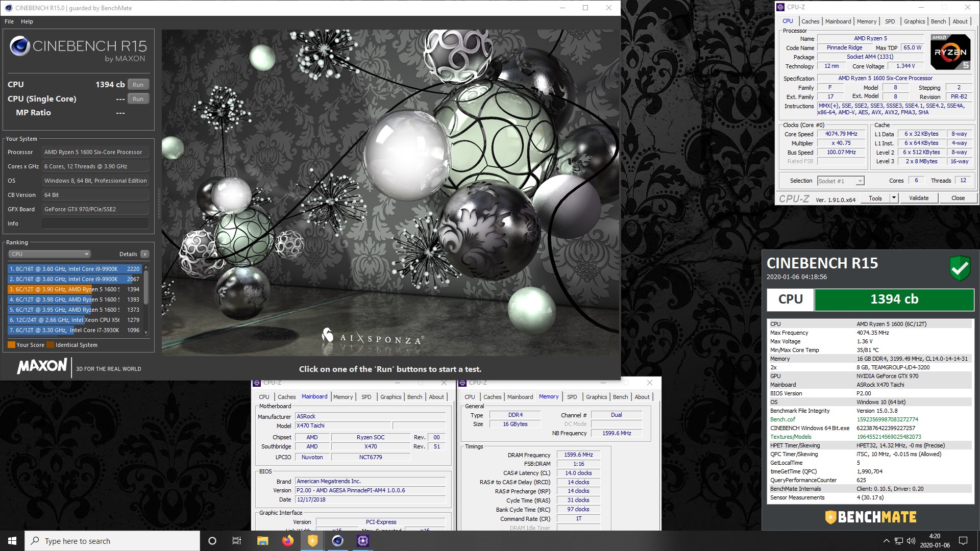Screen dimensions: 980x551
Task: Click the BenchMate green checkmark shield
Action: pos(960,268)
